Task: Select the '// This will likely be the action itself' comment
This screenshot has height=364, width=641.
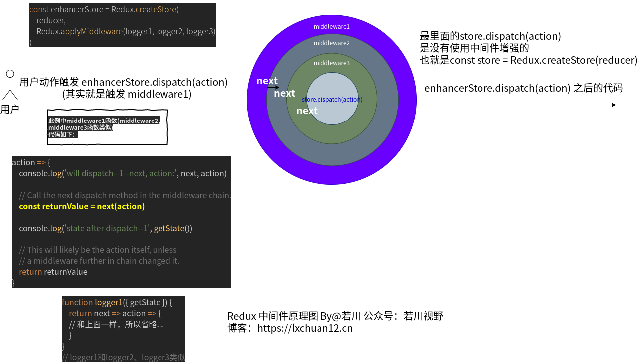Action: tap(98, 250)
